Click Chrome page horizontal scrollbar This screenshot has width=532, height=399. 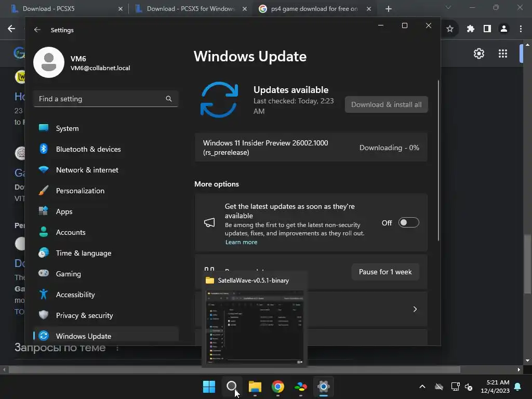[x=234, y=369]
